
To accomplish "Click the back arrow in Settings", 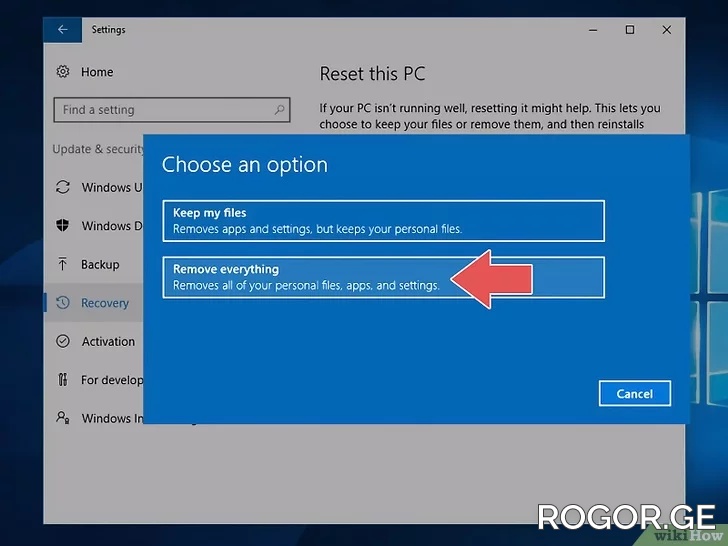I will pyautogui.click(x=63, y=30).
